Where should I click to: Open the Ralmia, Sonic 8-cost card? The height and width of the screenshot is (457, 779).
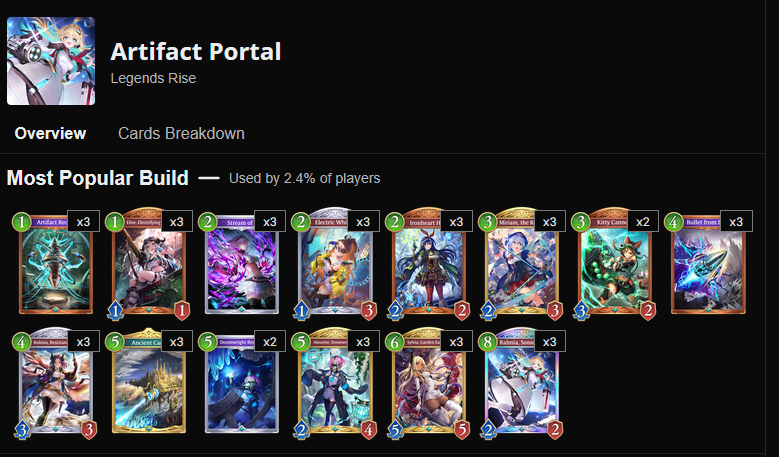[x=522, y=384]
